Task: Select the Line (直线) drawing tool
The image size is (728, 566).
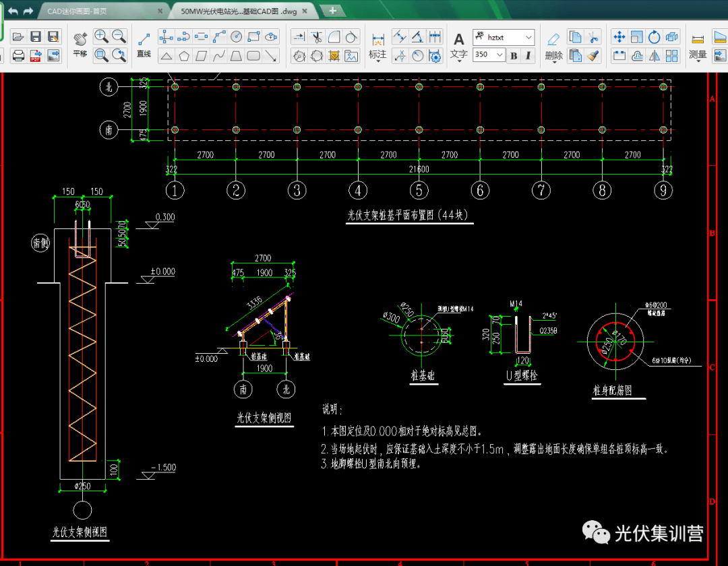Action: 144,42
